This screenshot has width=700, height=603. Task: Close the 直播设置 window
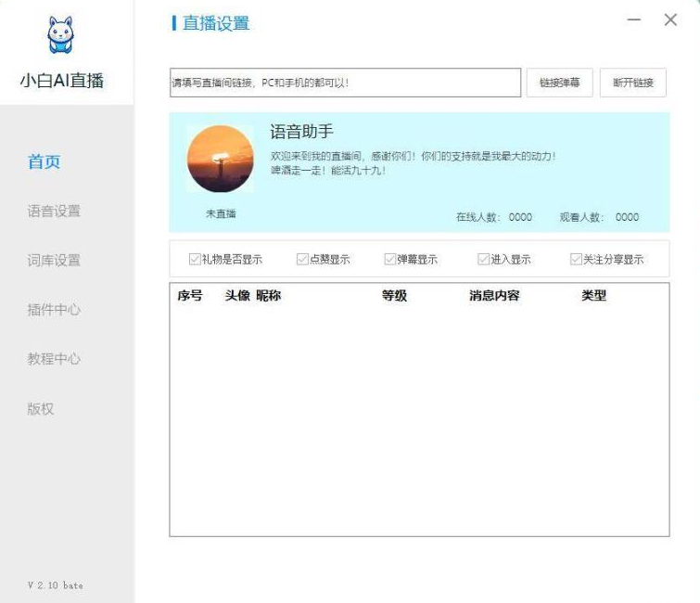670,19
